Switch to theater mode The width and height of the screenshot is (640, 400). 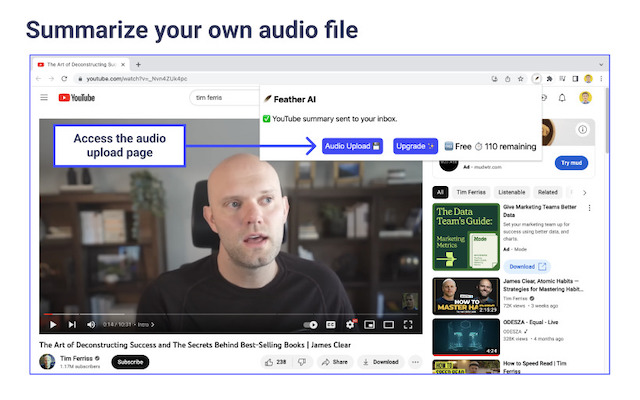click(389, 325)
